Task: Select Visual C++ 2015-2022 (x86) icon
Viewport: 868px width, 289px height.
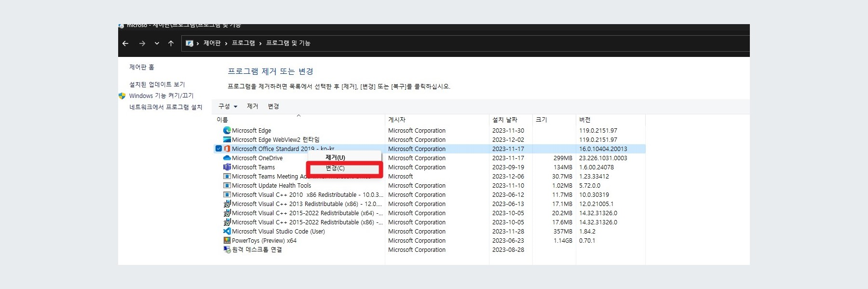Action: [x=227, y=222]
